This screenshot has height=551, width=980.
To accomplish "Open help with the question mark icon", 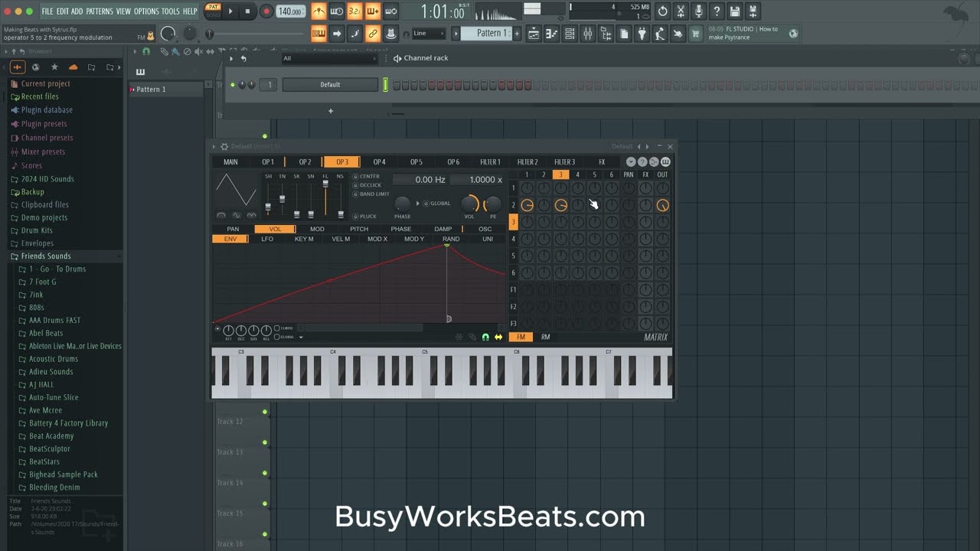I will tap(716, 11).
